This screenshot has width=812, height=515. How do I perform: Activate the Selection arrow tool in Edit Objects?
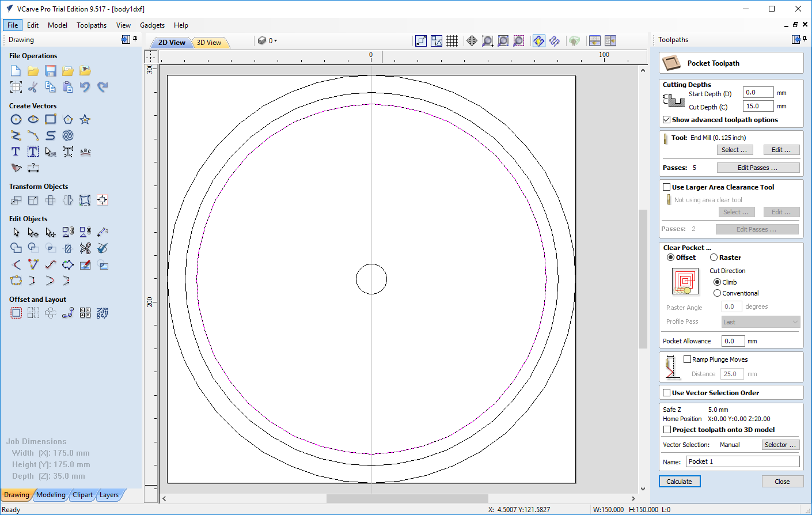point(16,232)
